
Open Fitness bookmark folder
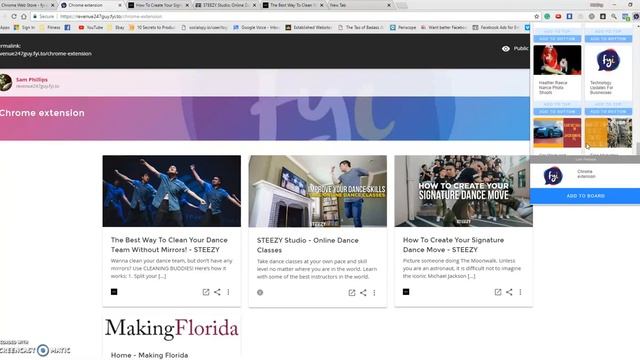[50, 27]
